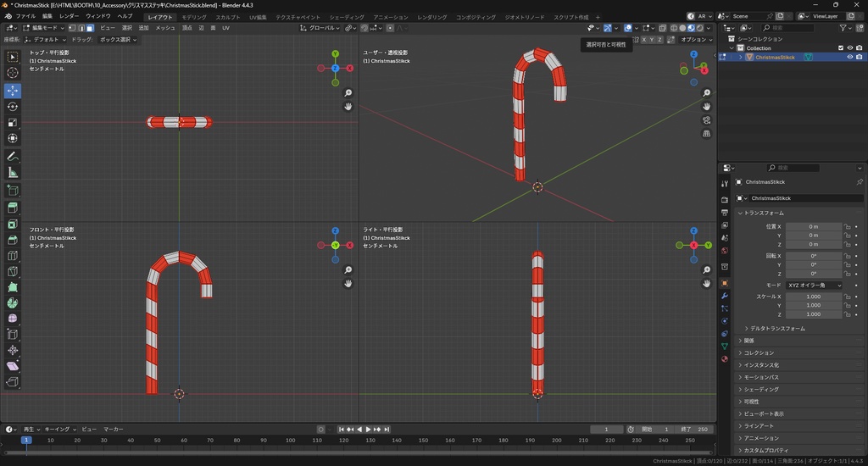This screenshot has width=868, height=466.
Task: Select the Spin tool
Action: (x=12, y=303)
